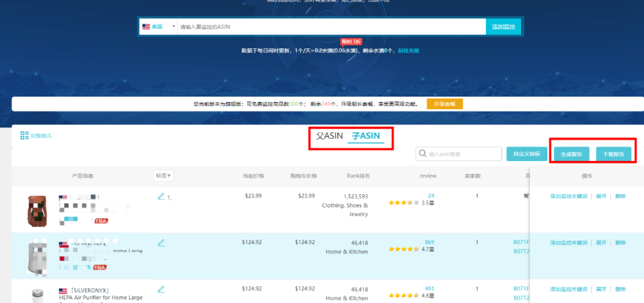The height and width of the screenshot is (303, 644).
Task: Expand the 869 reviews row via 展开
Action: (x=601, y=243)
